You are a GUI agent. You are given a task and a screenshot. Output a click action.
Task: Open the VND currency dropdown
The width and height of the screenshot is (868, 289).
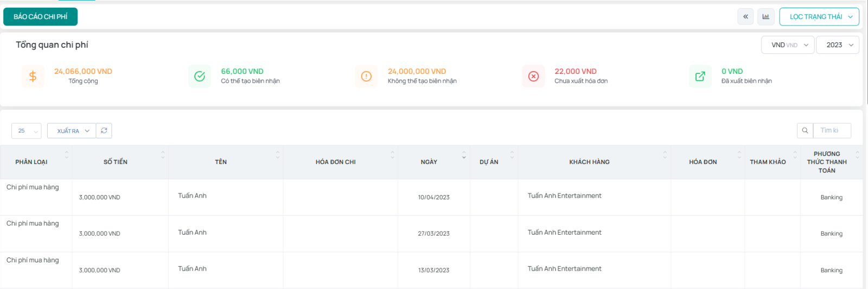[788, 45]
